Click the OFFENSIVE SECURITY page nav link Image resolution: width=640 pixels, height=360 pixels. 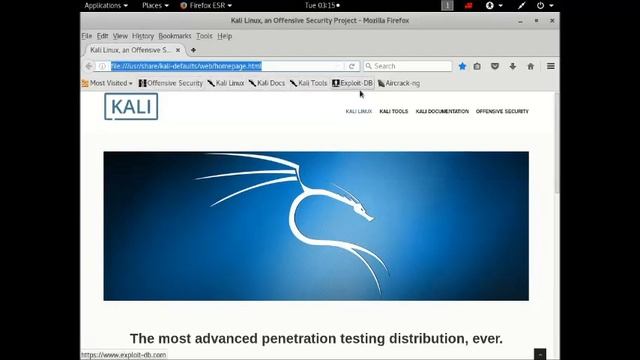502,111
